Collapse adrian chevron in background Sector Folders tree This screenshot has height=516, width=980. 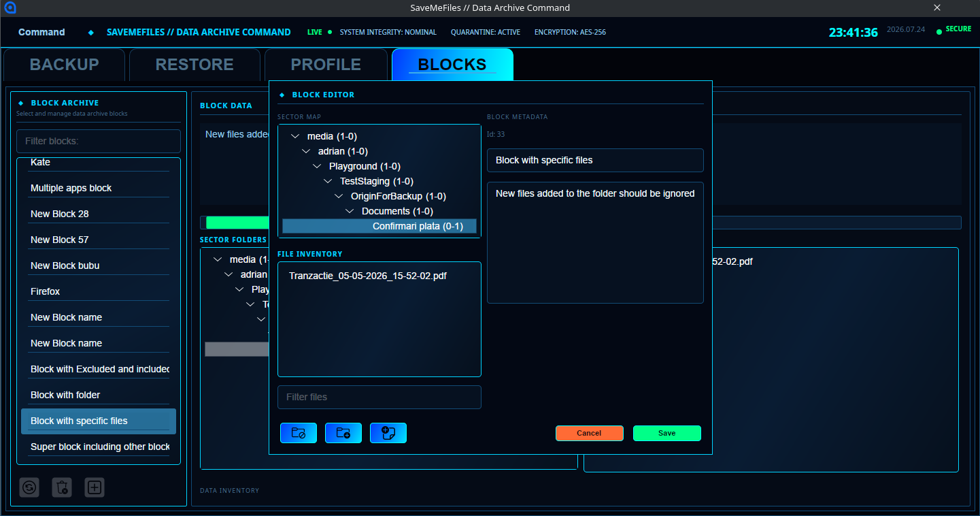(229, 274)
